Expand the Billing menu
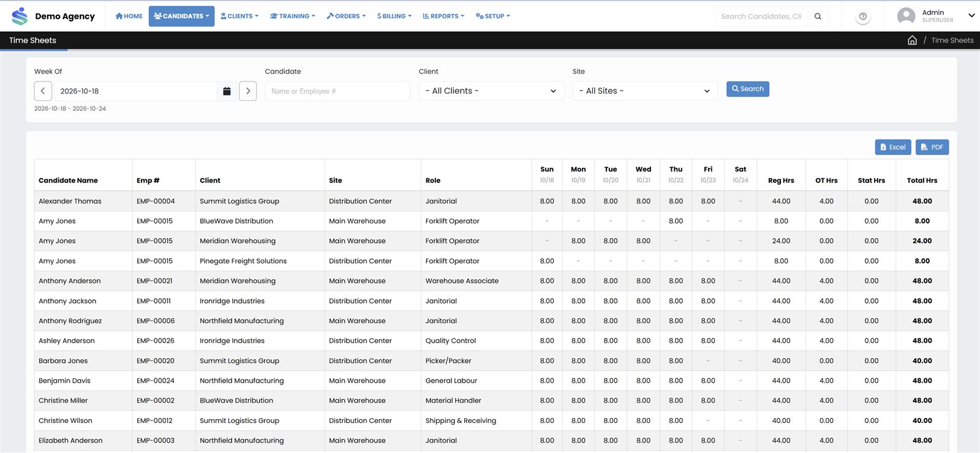980x453 pixels. tap(394, 16)
